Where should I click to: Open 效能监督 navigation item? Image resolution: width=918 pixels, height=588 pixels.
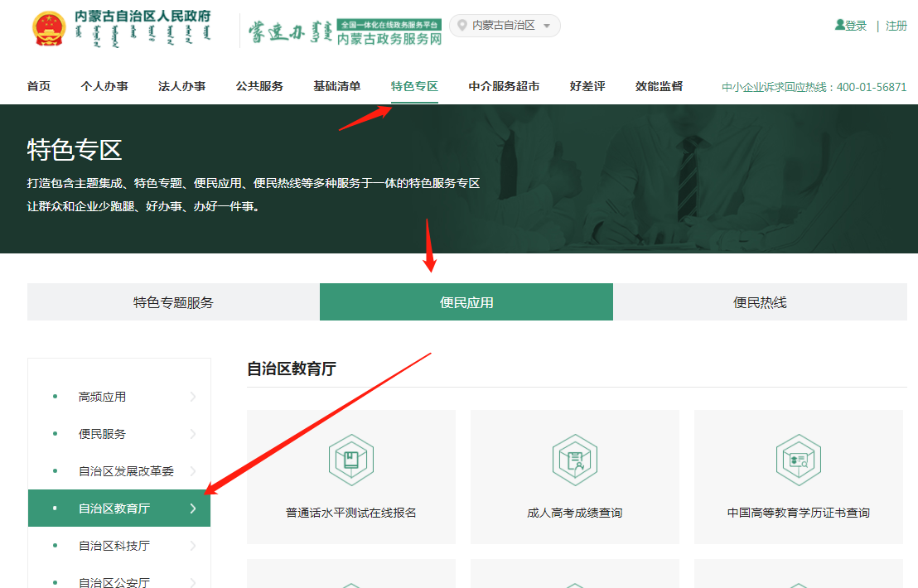click(x=659, y=86)
